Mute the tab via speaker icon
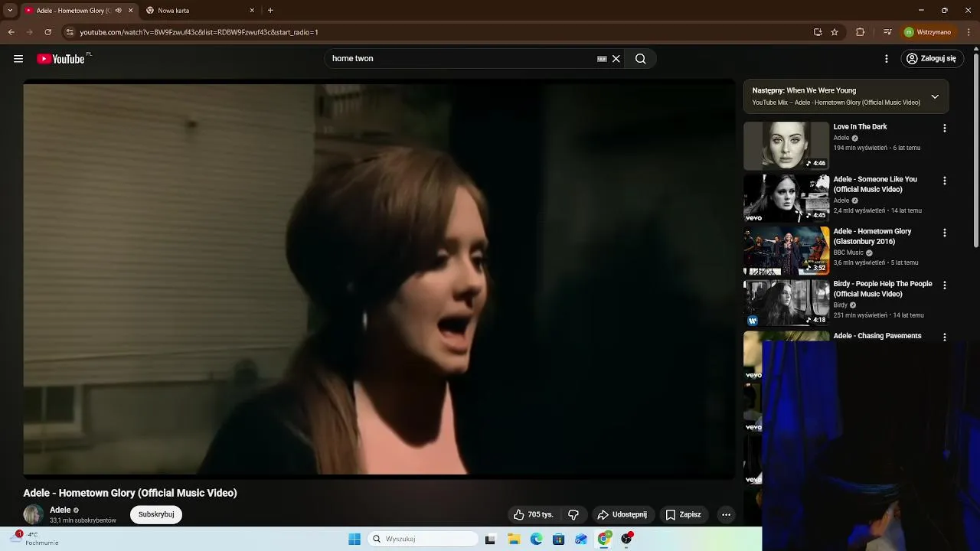This screenshot has height=551, width=980. tap(118, 11)
